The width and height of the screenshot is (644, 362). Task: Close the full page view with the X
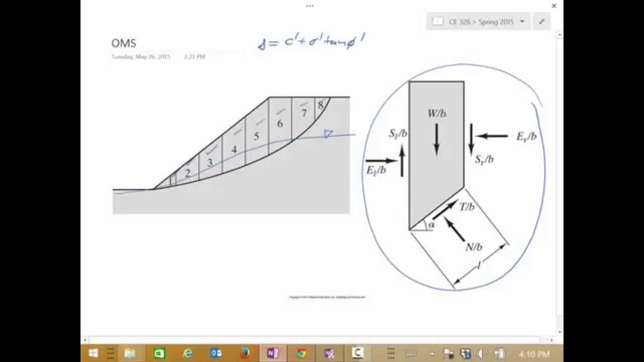554,6
